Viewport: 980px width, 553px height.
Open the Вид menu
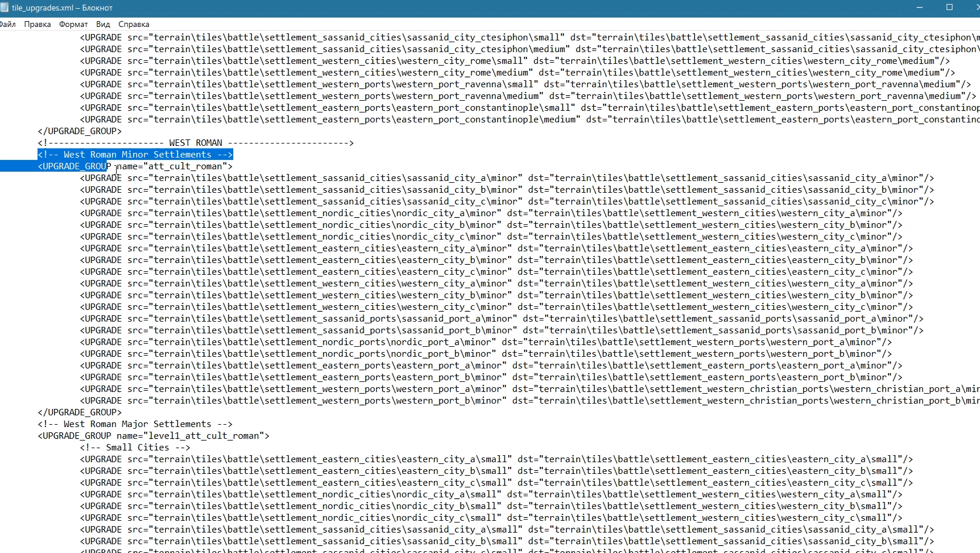tap(103, 24)
